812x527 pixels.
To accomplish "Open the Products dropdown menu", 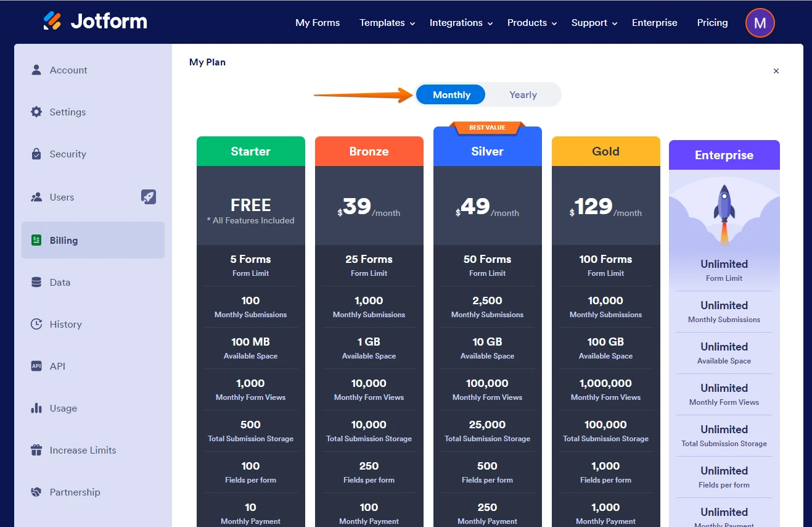I will [x=527, y=22].
